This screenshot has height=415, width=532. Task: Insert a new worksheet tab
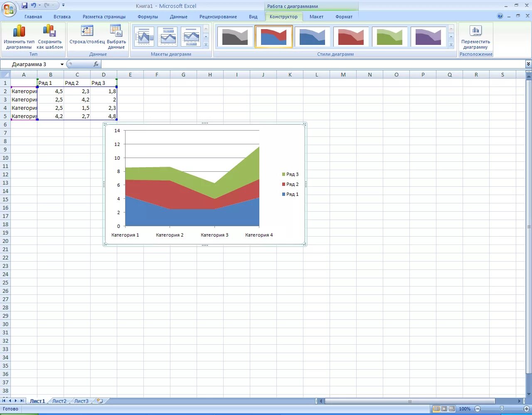(100, 401)
